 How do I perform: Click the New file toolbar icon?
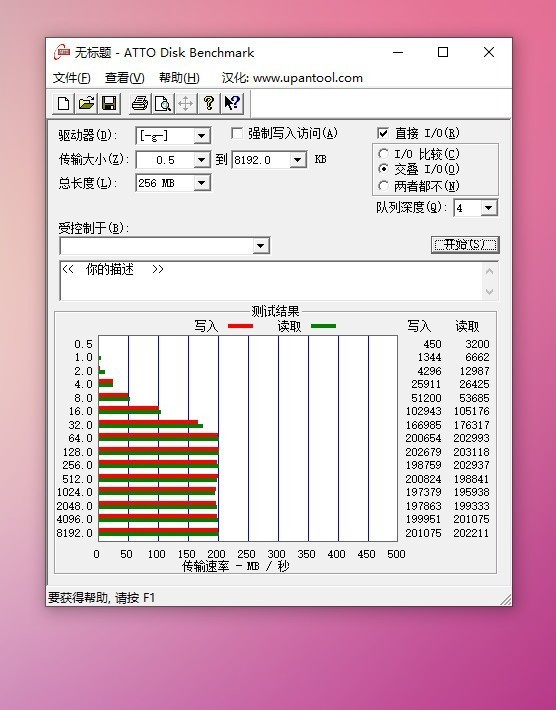click(x=63, y=104)
